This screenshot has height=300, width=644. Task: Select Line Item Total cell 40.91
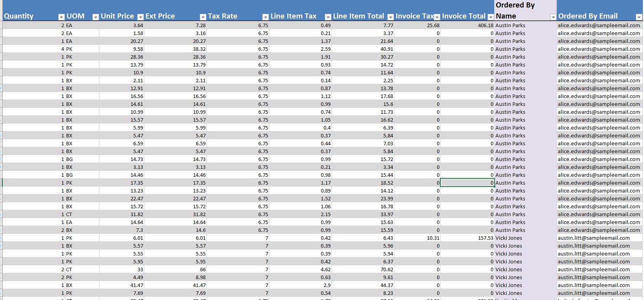[x=363, y=49]
